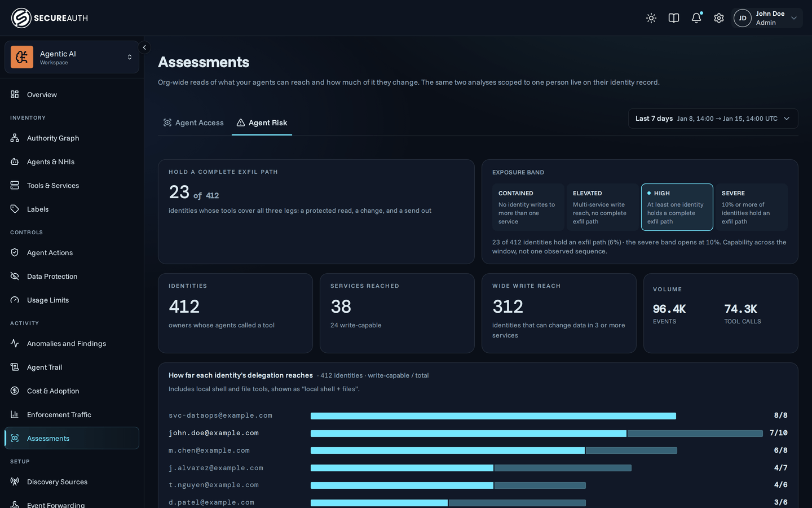Open the Last 7 days date range dropdown
This screenshot has height=508, width=812.
click(713, 119)
